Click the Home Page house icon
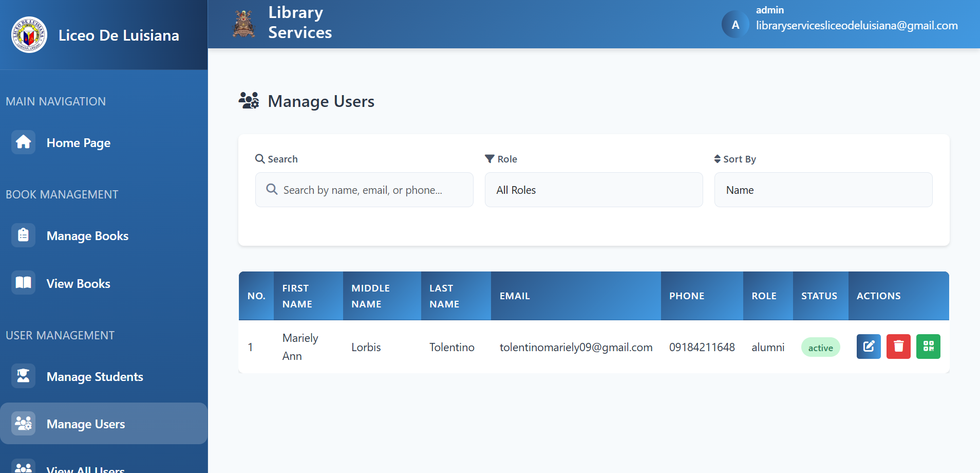This screenshot has width=980, height=473. [23, 142]
